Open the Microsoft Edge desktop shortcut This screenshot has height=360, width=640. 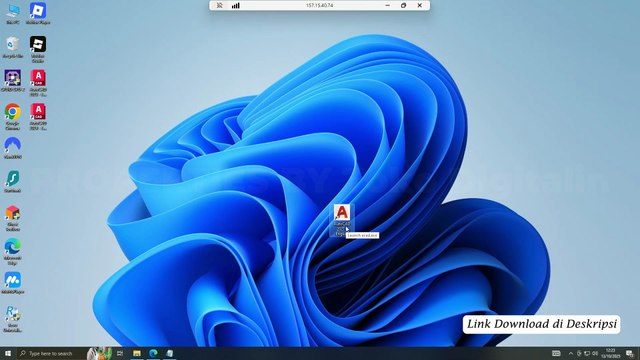pyautogui.click(x=13, y=252)
